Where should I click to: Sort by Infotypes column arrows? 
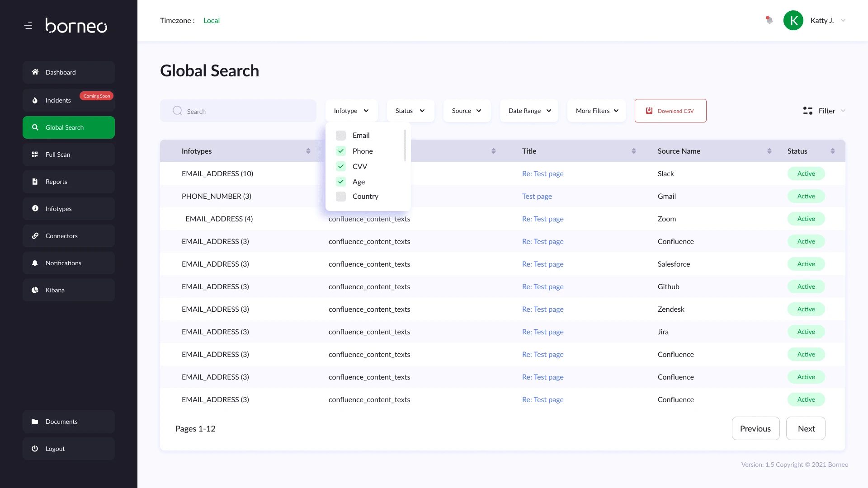point(308,151)
